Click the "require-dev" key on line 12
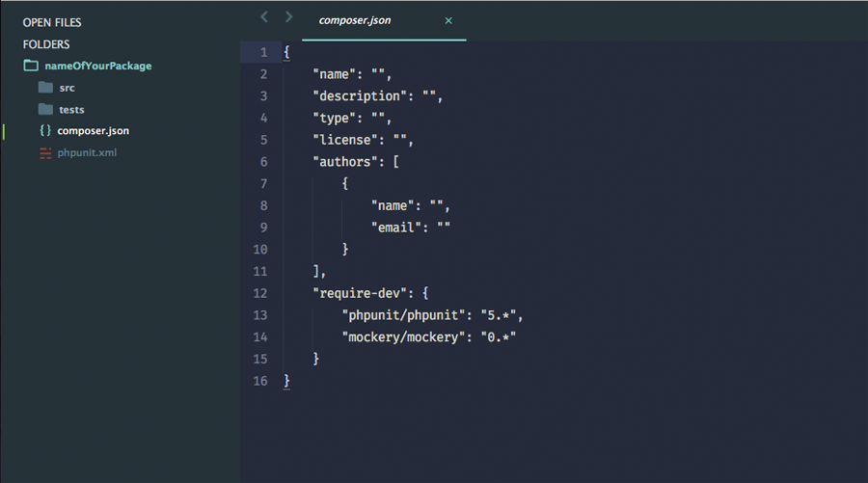Image resolution: width=868 pixels, height=483 pixels. (x=360, y=293)
